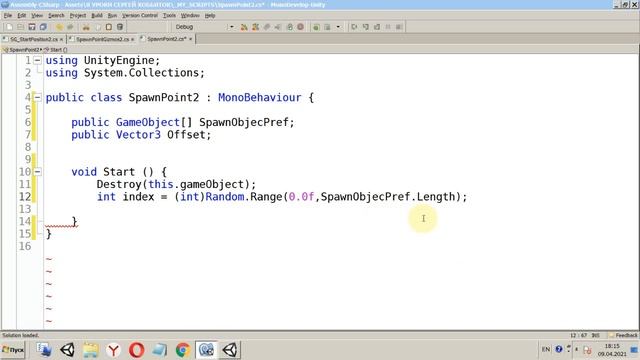Image resolution: width=640 pixels, height=360 pixels.
Task: Open the Google Chrome taskbar icon
Action: click(x=183, y=350)
